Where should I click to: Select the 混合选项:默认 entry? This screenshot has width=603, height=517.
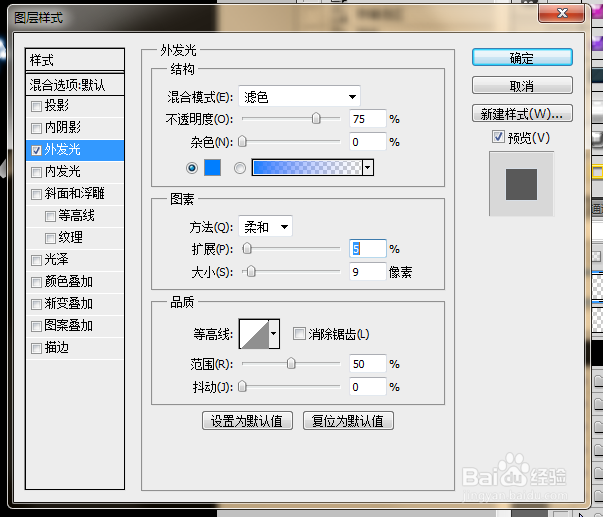pyautogui.click(x=75, y=85)
